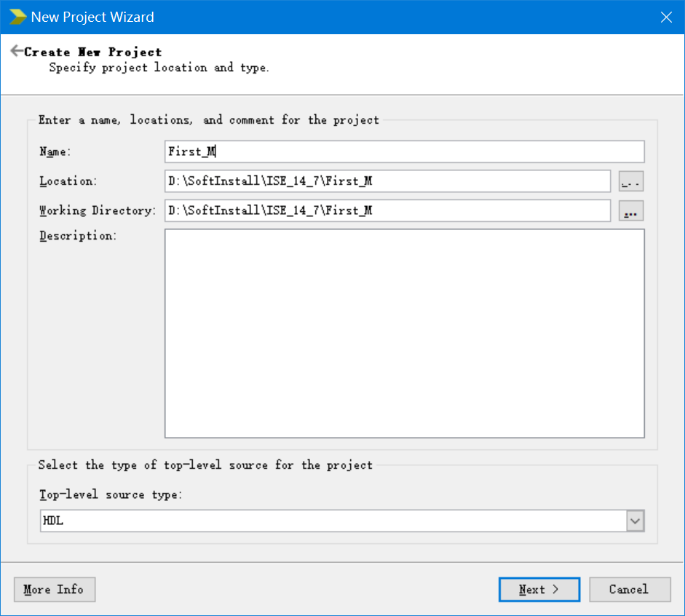This screenshot has width=685, height=616.
Task: Click the "Working Directory:" label
Action: pyautogui.click(x=98, y=211)
